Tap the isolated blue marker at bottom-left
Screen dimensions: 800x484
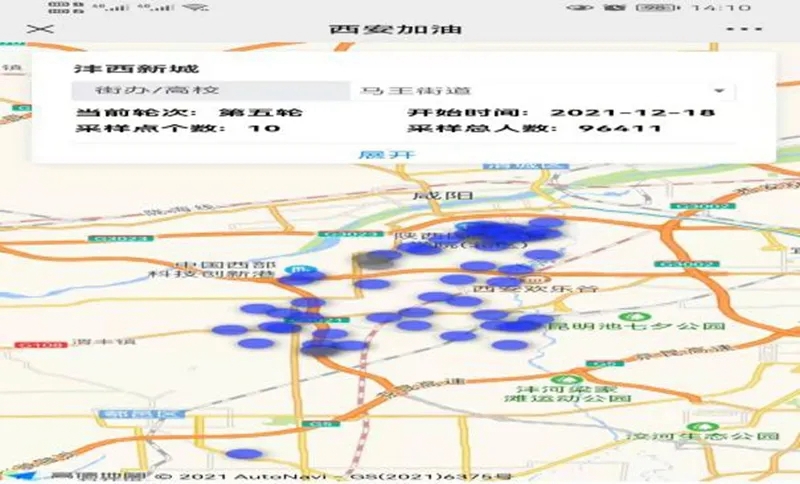pos(243,453)
